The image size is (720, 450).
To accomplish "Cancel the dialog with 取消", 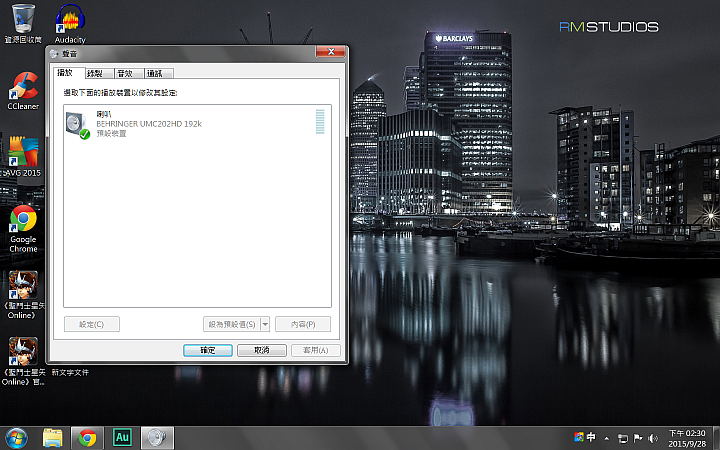I will [262, 350].
